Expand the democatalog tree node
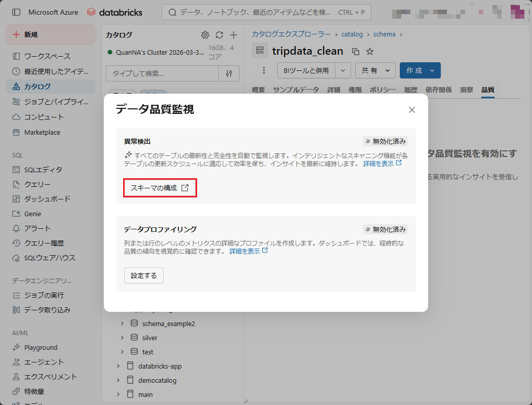532x405 pixels. click(118, 380)
